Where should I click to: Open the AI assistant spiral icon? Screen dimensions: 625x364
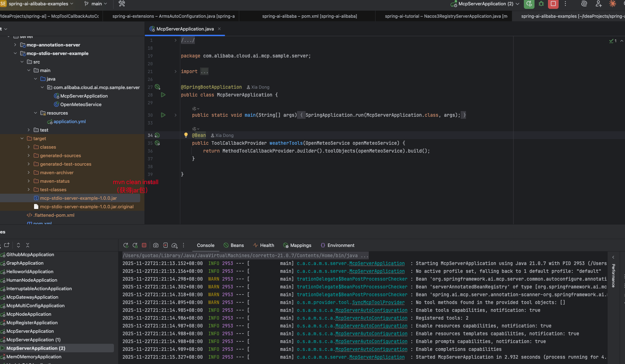point(584,4)
